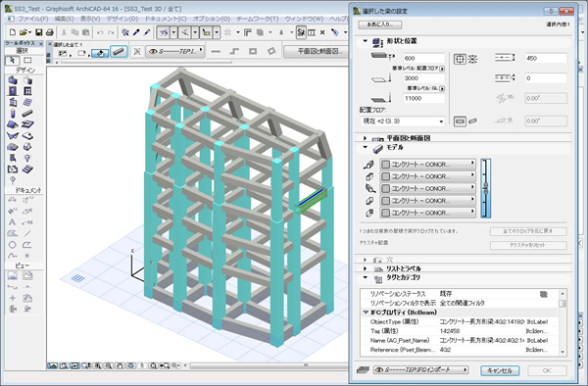
Task: Open the third コンクリート material dropdown
Action: pos(428,188)
